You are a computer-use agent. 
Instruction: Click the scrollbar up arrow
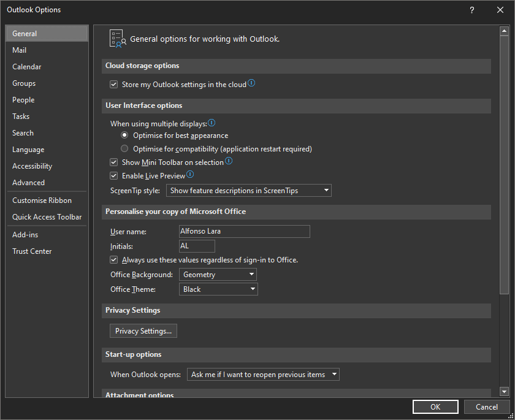504,31
